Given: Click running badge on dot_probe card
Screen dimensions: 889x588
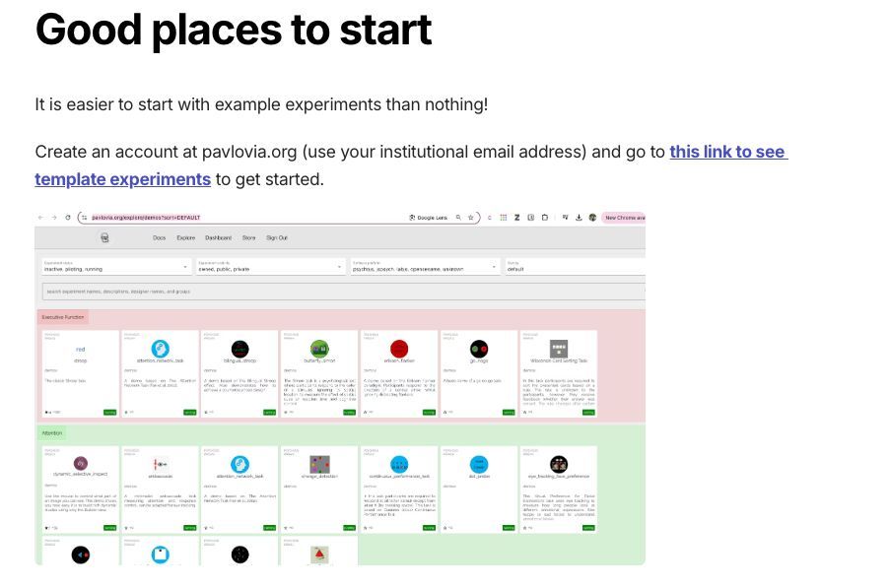Looking at the screenshot, I should coord(509,527).
